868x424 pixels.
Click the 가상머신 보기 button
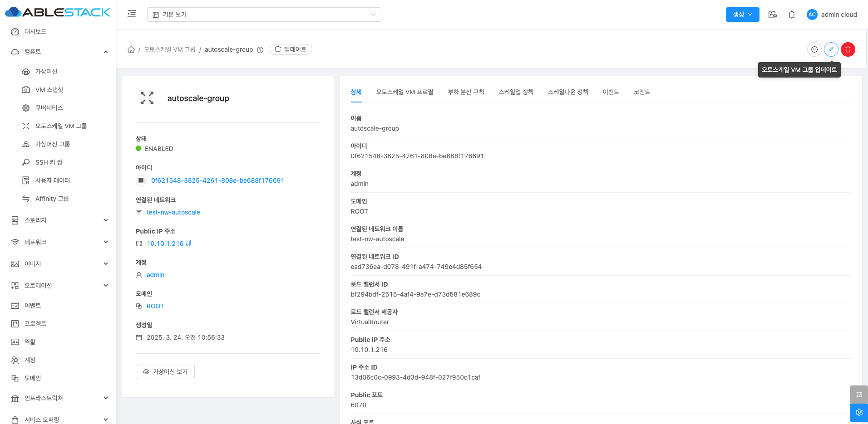click(165, 372)
